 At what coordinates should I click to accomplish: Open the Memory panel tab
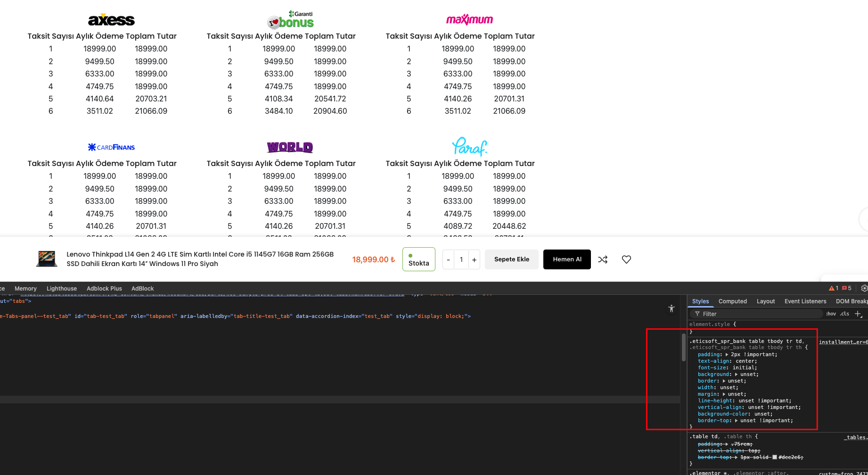pos(25,288)
